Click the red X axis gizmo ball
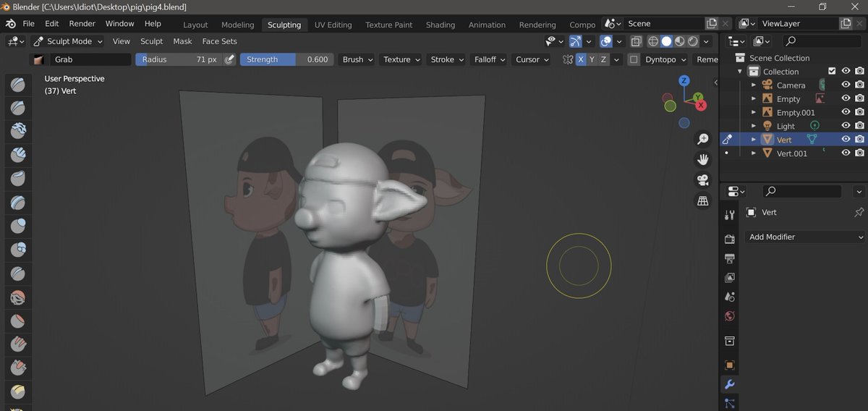Viewport: 868px width, 411px height. coord(701,106)
